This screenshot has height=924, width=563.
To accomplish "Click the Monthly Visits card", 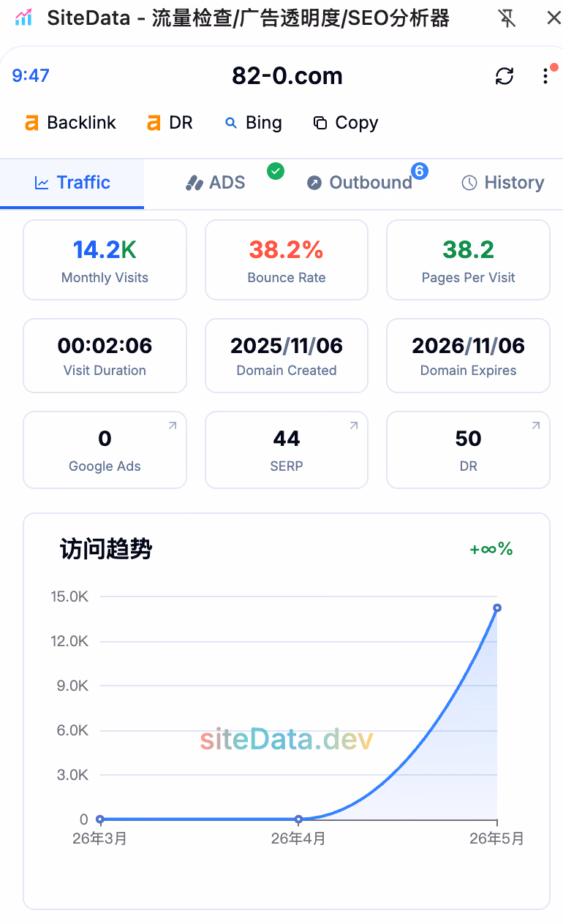I will 105,260.
